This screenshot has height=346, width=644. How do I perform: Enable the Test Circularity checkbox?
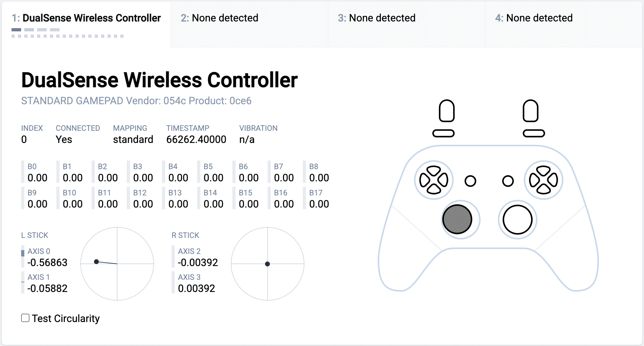(x=25, y=318)
